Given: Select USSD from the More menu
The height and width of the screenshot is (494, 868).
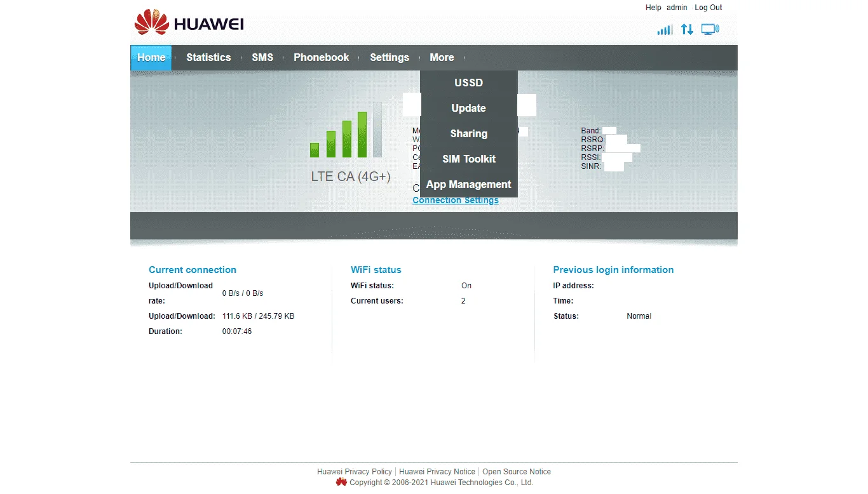Looking at the screenshot, I should click(469, 83).
